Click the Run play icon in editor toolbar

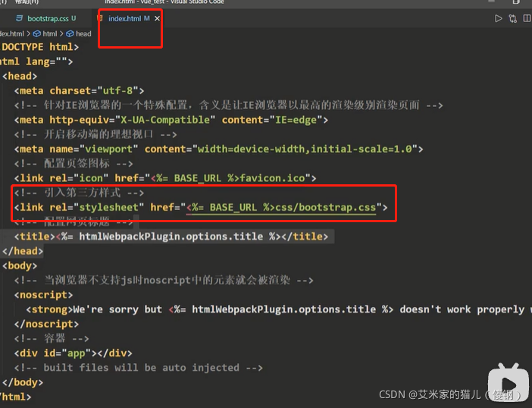[498, 18]
